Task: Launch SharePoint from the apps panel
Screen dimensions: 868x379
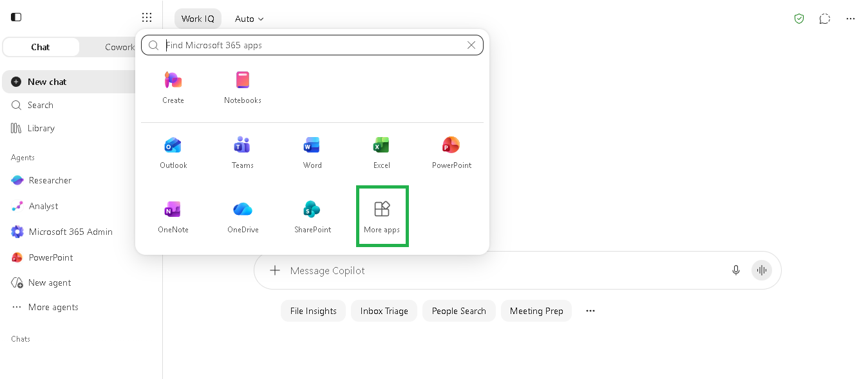Action: [x=312, y=217]
